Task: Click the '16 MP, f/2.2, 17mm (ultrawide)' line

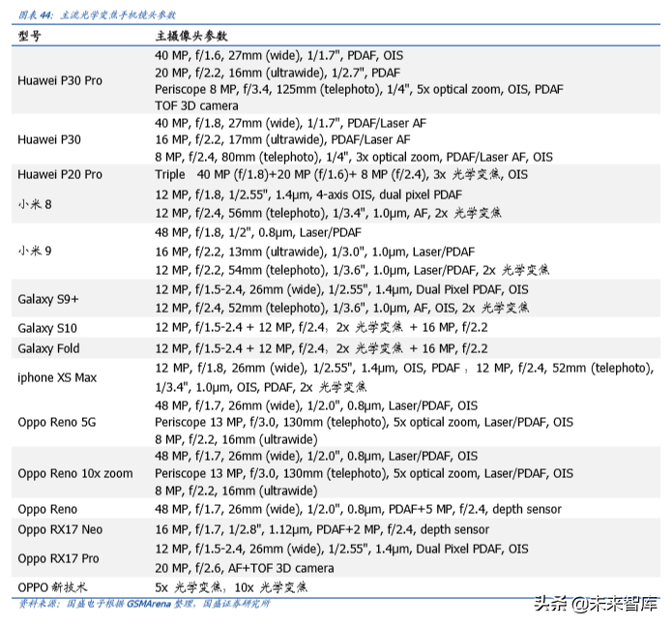Action: pyautogui.click(x=282, y=139)
